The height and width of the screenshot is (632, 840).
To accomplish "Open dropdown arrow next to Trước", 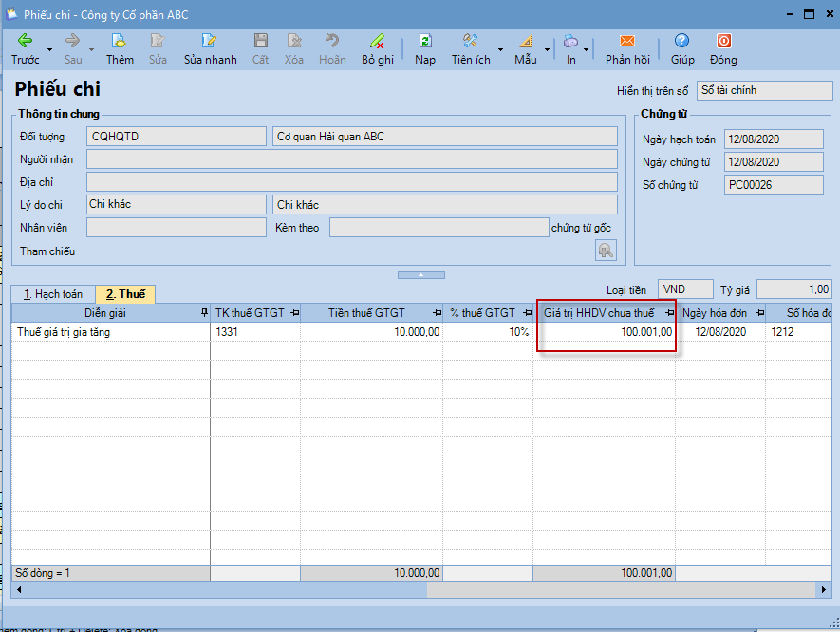I will tap(49, 49).
